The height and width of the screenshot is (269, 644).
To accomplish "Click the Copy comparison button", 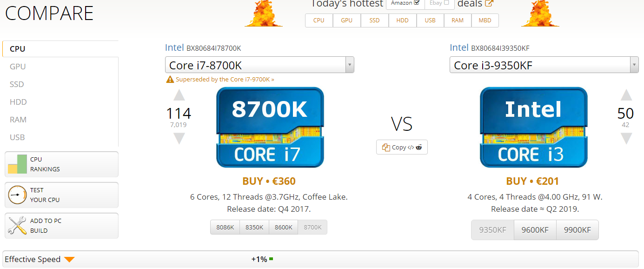I will point(402,147).
